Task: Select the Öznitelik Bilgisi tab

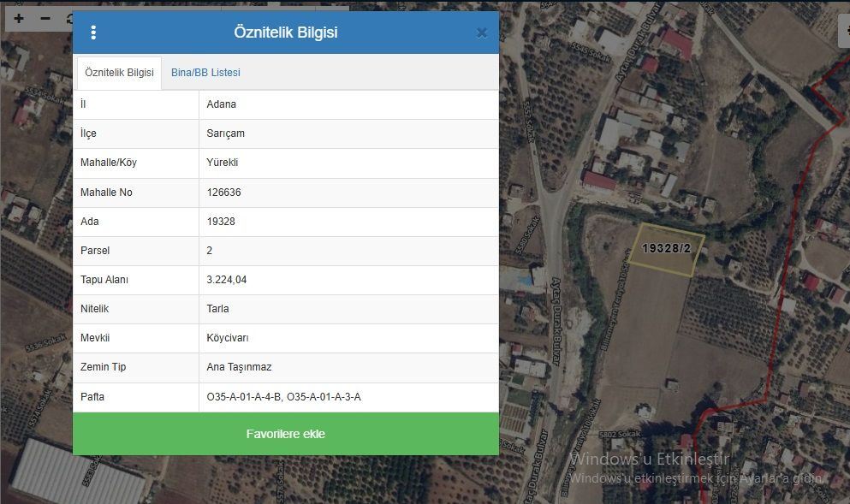Action: [119, 73]
